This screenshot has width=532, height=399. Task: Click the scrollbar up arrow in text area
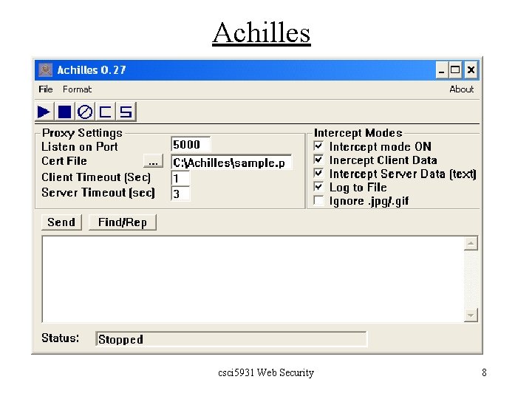click(471, 243)
